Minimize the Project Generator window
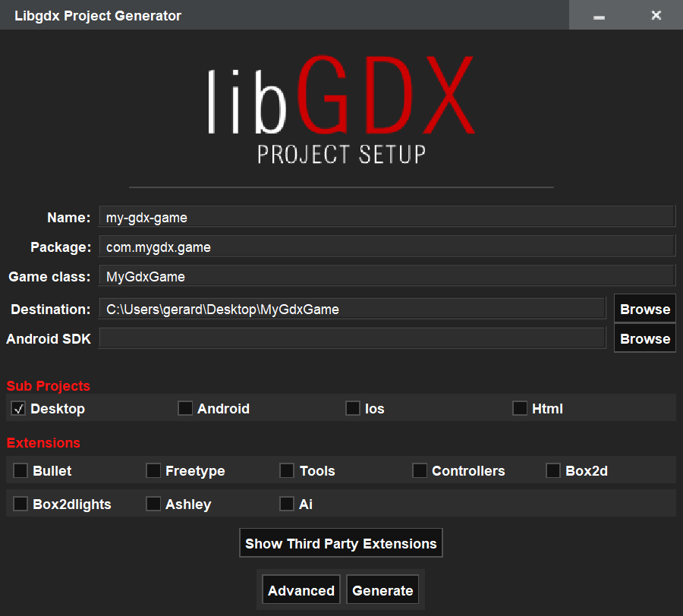The image size is (683, 616). coord(600,16)
